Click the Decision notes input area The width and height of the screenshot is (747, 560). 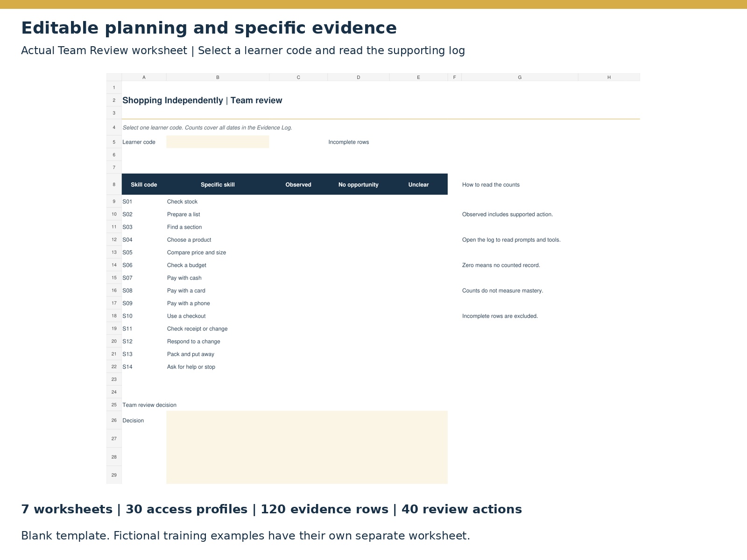(307, 447)
